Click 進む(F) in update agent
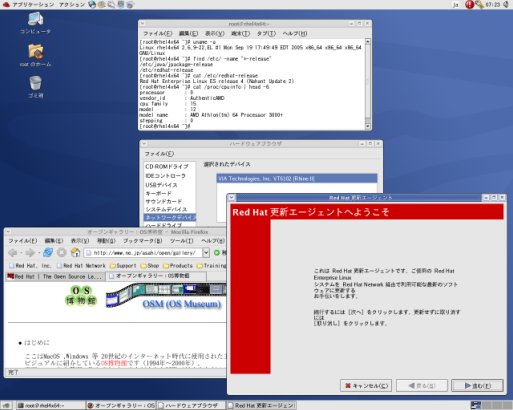Image resolution: width=513 pixels, height=410 pixels. (477, 386)
